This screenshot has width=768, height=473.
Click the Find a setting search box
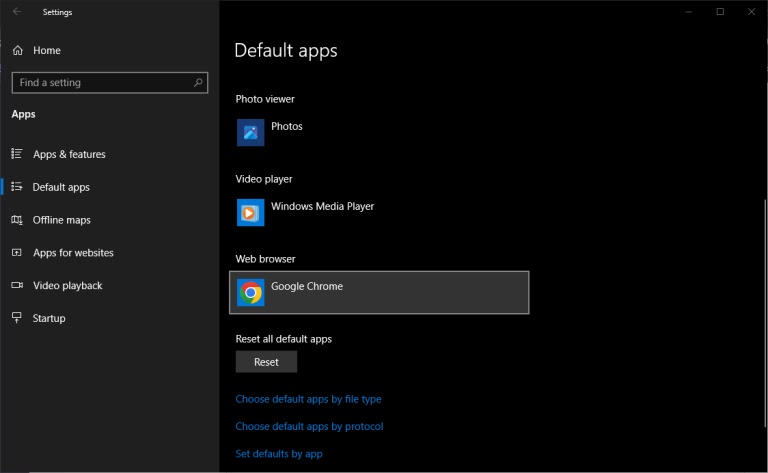point(110,82)
